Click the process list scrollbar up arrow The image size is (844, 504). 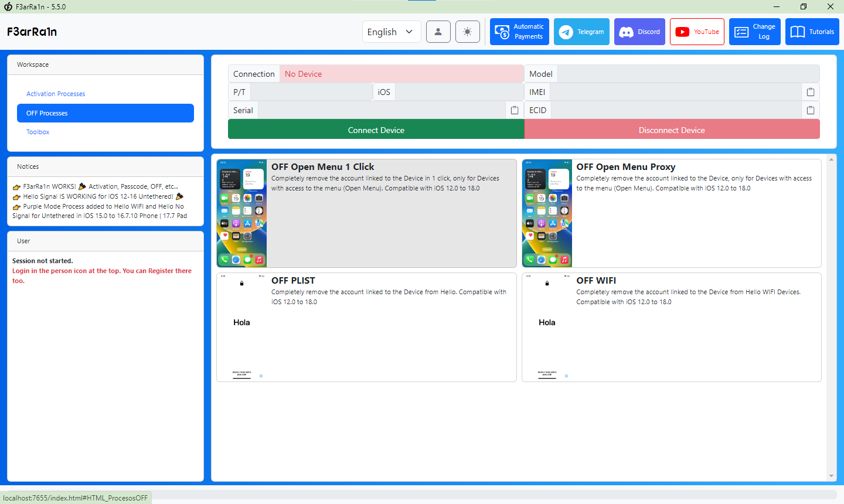[831, 159]
